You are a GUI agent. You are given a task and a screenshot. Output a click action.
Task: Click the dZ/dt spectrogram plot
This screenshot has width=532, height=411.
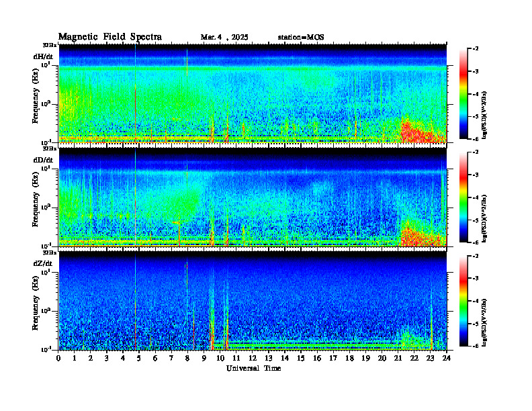pos(253,300)
